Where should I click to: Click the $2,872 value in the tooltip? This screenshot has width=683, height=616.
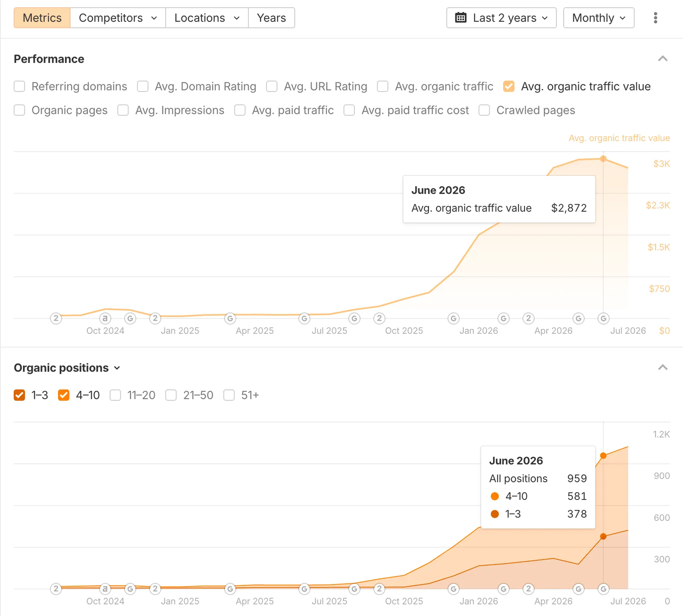pos(569,208)
